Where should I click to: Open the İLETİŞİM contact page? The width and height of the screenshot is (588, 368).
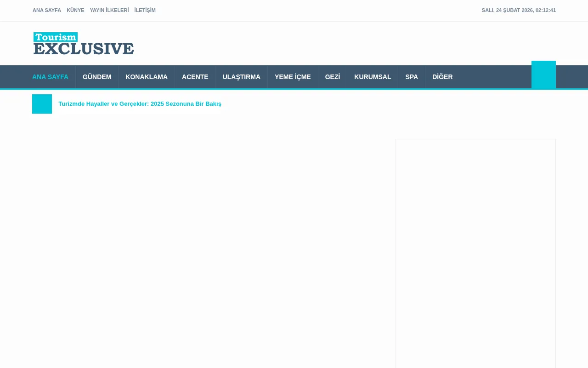pyautogui.click(x=145, y=10)
